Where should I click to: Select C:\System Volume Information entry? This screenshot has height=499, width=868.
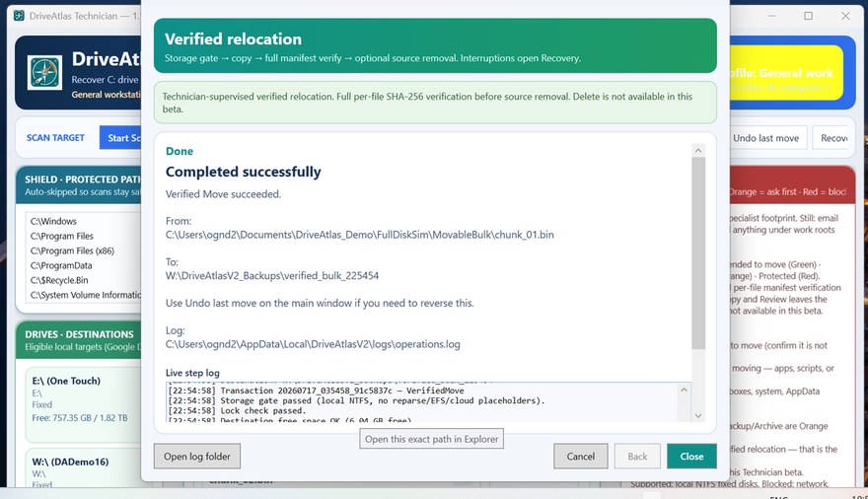point(85,296)
